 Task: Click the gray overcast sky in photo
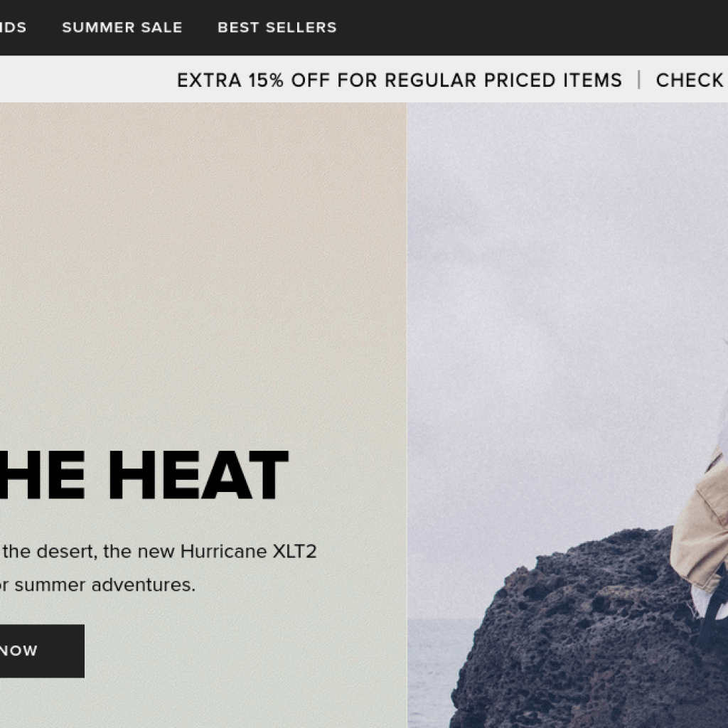tap(557, 279)
